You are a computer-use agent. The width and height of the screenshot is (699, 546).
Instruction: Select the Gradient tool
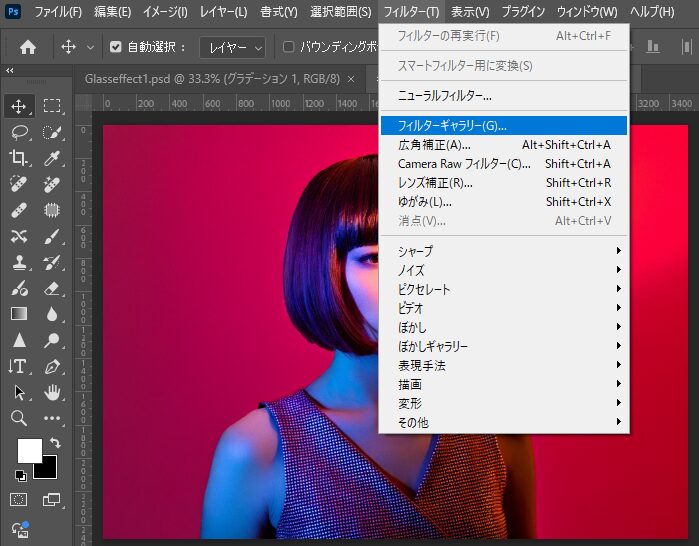[19, 314]
